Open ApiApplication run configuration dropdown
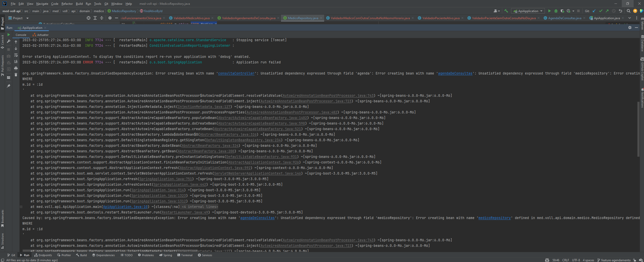The width and height of the screenshot is (644, 262). [x=528, y=11]
